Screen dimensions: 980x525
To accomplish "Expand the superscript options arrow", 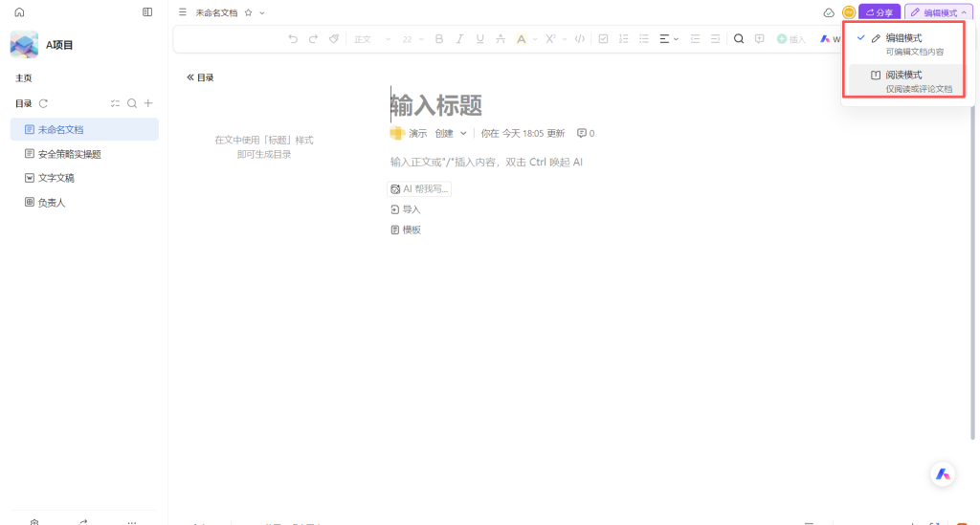I will [565, 39].
